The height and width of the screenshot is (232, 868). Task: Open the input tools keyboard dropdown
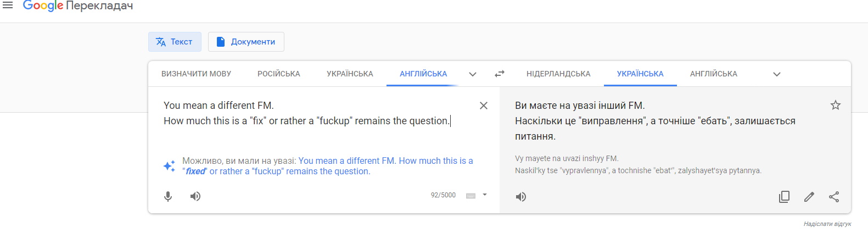tap(485, 195)
